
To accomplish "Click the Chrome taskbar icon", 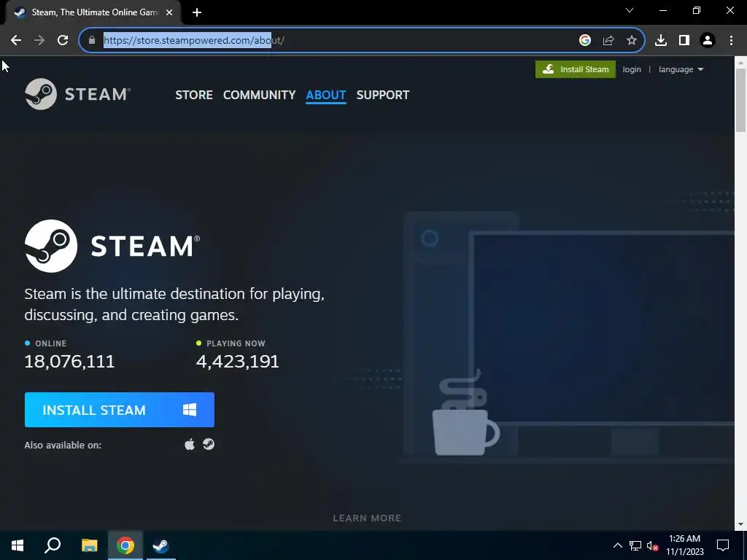I will [125, 545].
